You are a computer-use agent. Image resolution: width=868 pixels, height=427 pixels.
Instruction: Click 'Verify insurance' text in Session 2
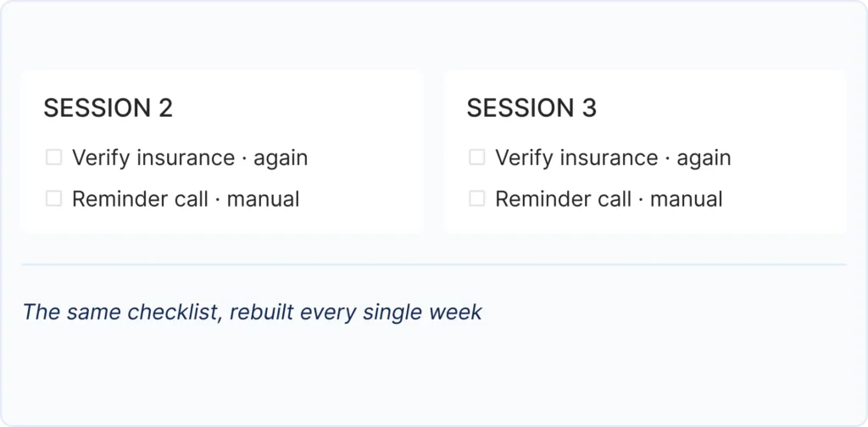coord(153,158)
